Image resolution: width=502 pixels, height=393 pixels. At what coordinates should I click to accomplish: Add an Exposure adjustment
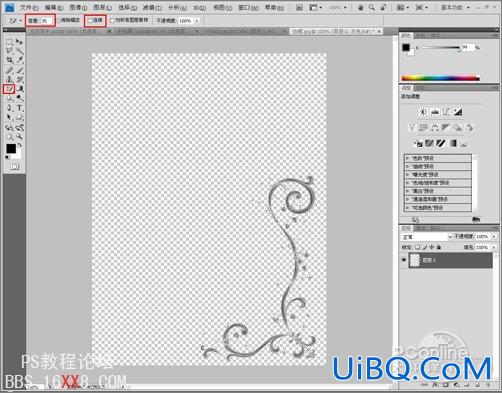[x=458, y=112]
